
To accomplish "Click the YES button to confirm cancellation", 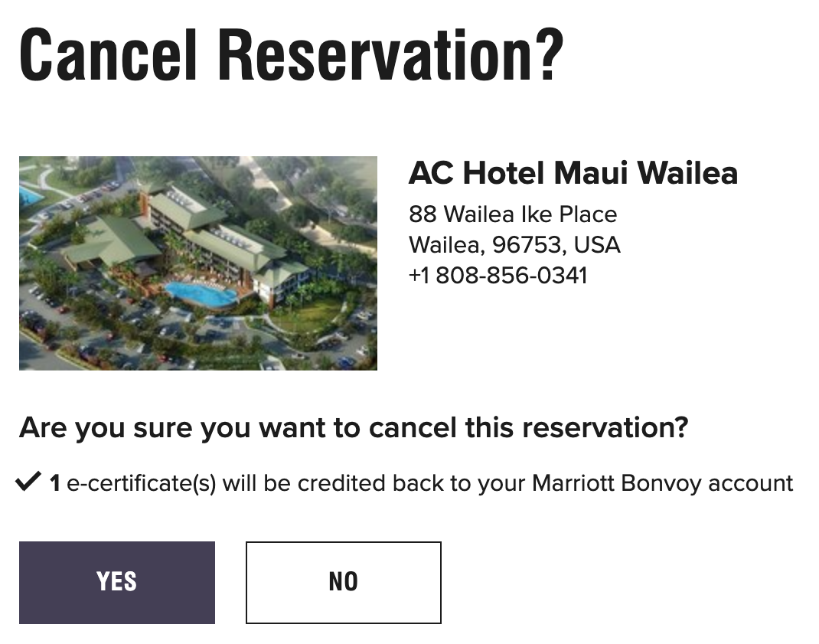I will (116, 582).
